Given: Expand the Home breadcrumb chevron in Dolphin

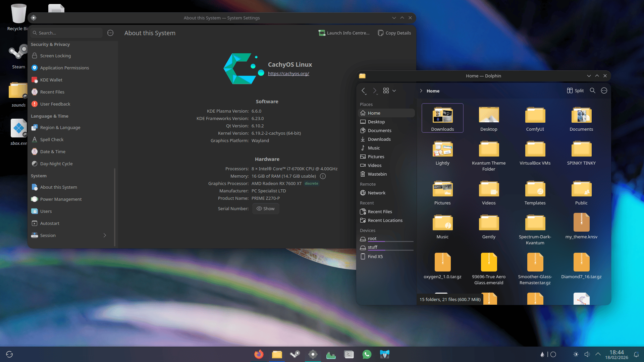Looking at the screenshot, I should point(421,91).
